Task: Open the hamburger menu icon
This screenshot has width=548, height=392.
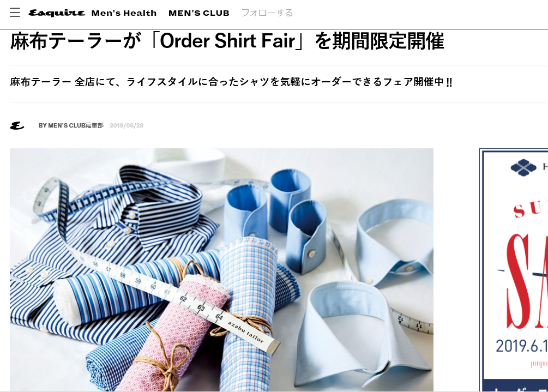Action: click(x=15, y=13)
